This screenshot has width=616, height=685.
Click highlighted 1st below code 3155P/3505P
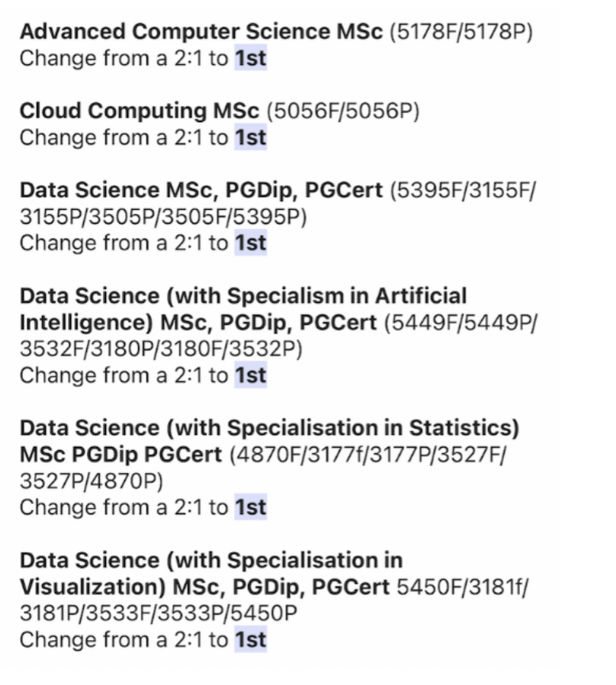tap(251, 243)
